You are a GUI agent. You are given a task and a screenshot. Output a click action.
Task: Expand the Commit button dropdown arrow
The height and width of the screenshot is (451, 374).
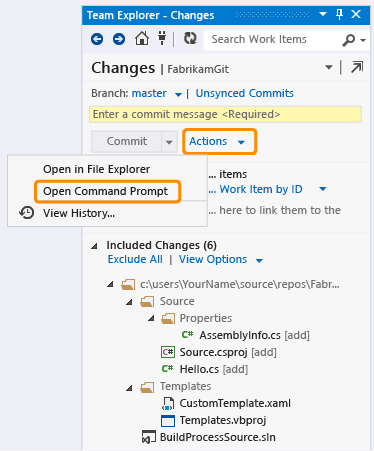pos(169,142)
